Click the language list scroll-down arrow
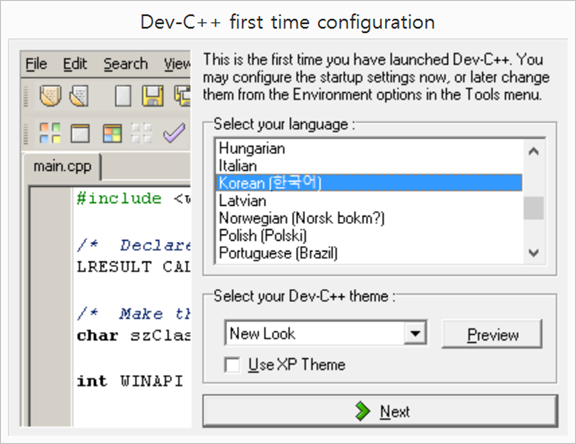576x444 pixels. (x=533, y=253)
